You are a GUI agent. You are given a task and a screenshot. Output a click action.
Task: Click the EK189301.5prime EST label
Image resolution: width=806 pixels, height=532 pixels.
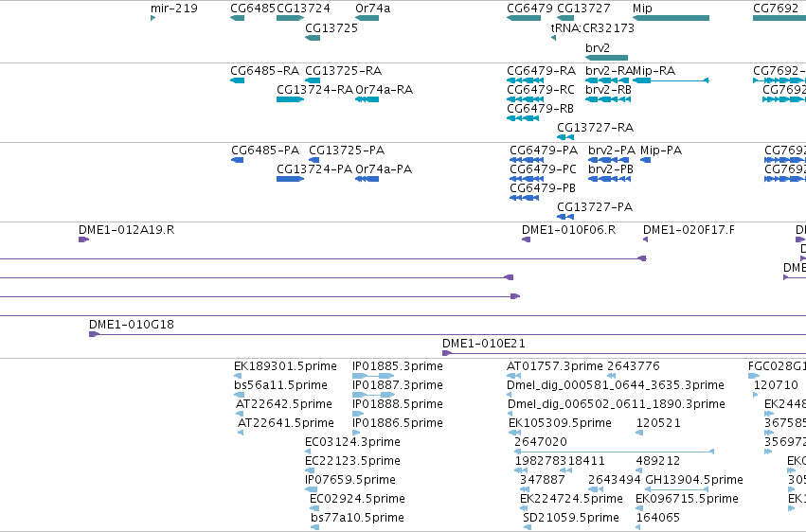[x=285, y=366]
